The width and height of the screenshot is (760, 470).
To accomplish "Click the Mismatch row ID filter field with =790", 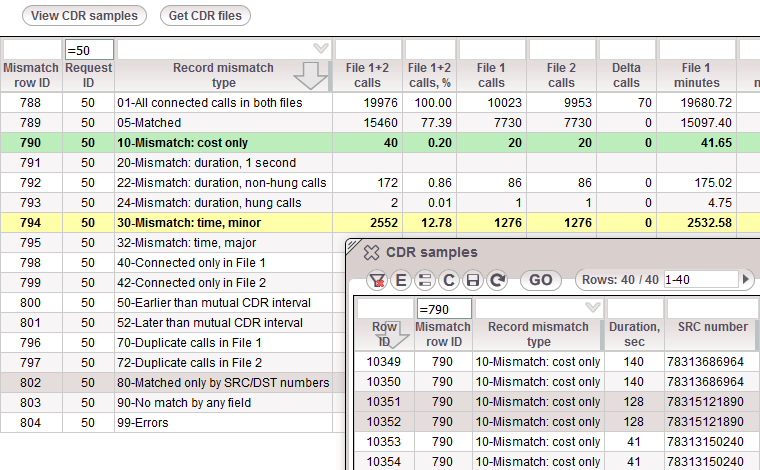I will [442, 309].
